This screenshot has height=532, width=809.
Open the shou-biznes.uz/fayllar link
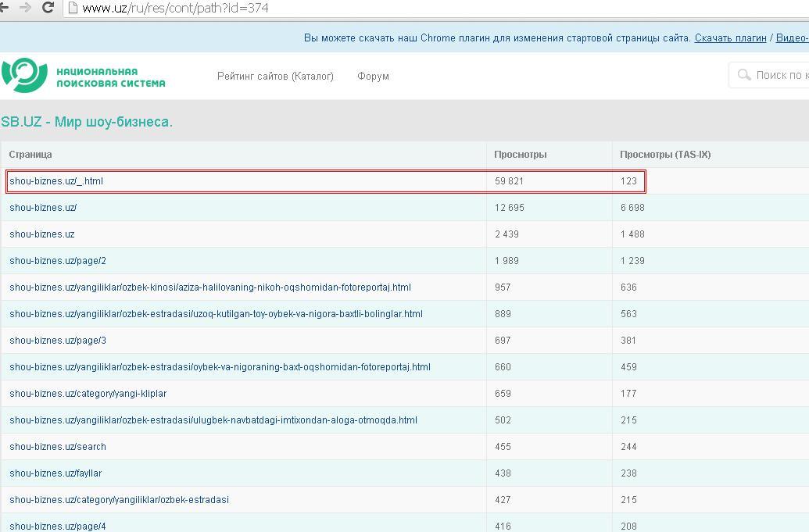point(55,473)
